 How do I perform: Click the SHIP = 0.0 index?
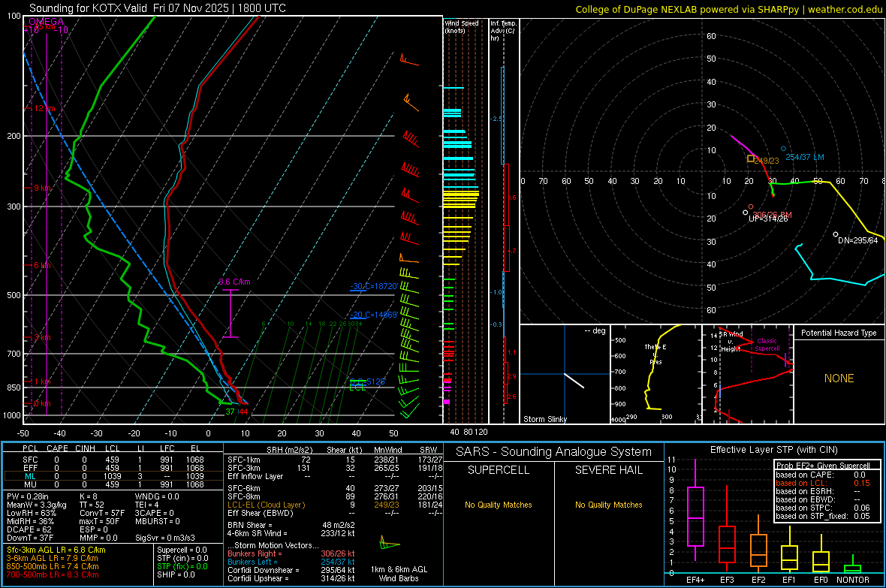click(x=176, y=574)
